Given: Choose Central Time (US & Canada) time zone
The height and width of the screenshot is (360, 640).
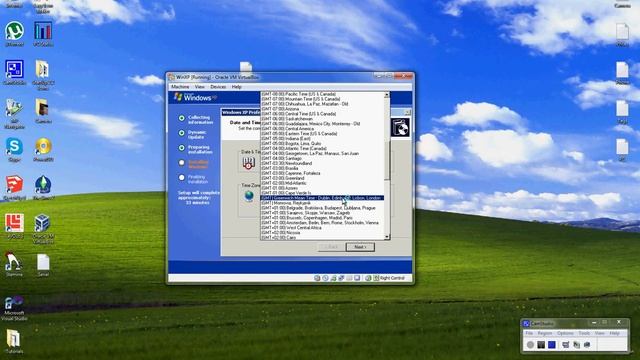Looking at the screenshot, I should tap(322, 113).
